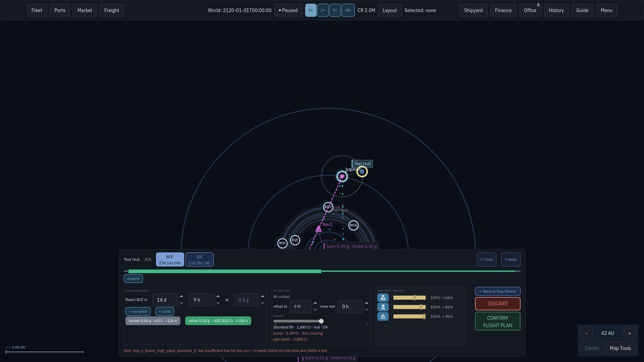
Task: Open the Market menu
Action: (85, 10)
